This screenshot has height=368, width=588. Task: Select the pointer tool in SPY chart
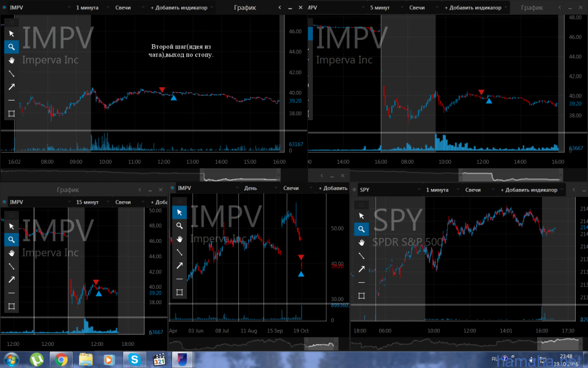pyautogui.click(x=361, y=216)
